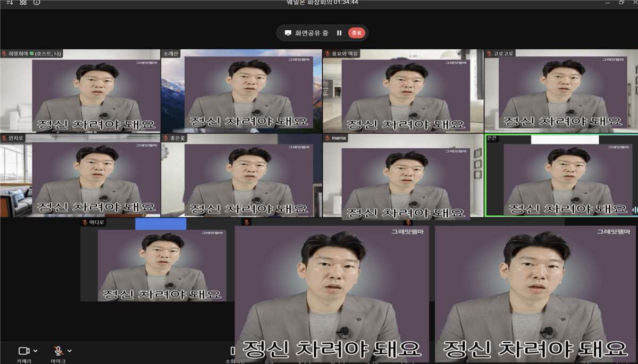638x364 pixels.
Task: Switch to grid layout view icon
Action: pos(23,2)
